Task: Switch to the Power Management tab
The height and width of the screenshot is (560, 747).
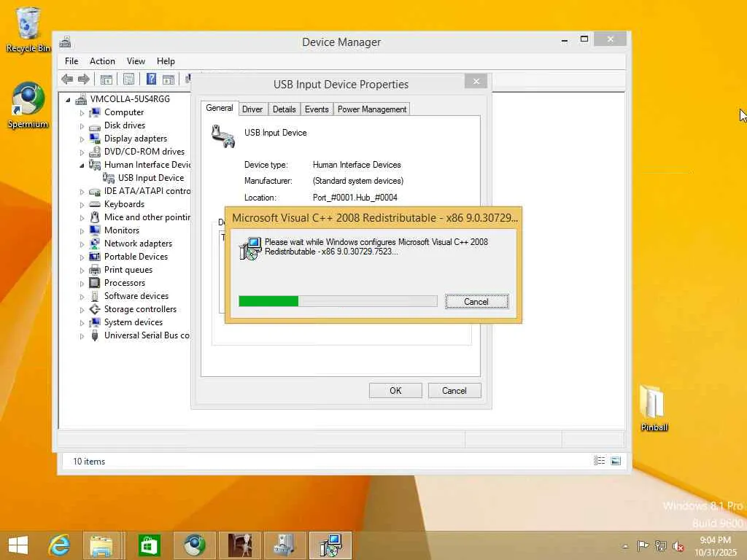Action: pos(371,109)
